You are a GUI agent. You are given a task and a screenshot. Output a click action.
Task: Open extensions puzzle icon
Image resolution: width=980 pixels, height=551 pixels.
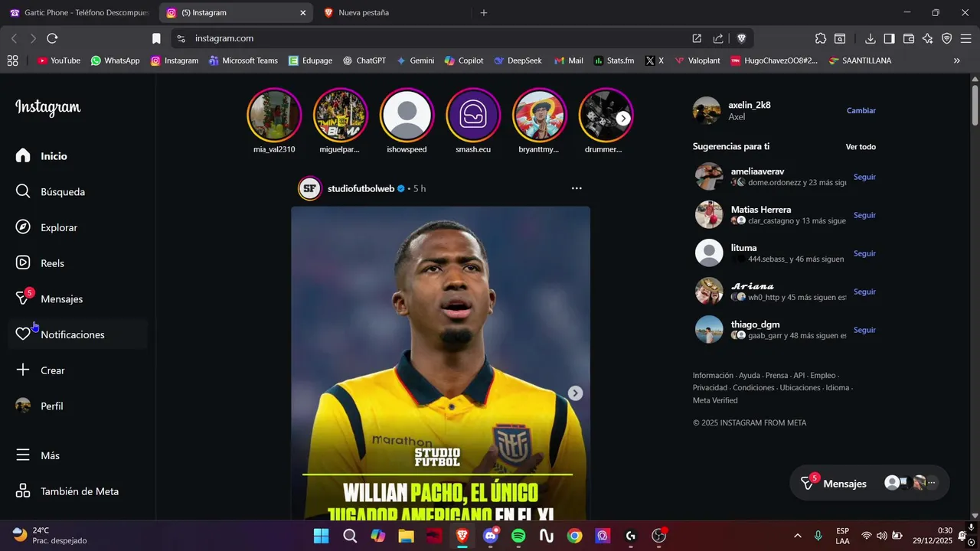[x=821, y=38]
